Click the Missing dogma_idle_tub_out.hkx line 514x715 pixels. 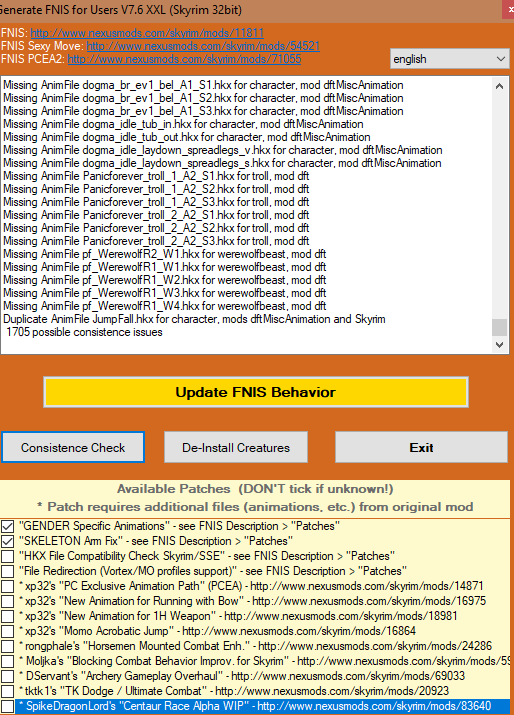pos(187,137)
